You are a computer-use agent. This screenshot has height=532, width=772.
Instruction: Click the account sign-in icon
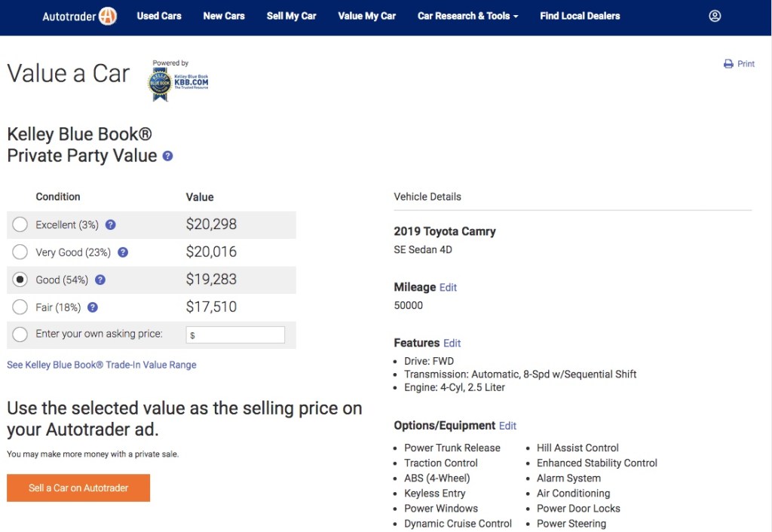tap(715, 15)
